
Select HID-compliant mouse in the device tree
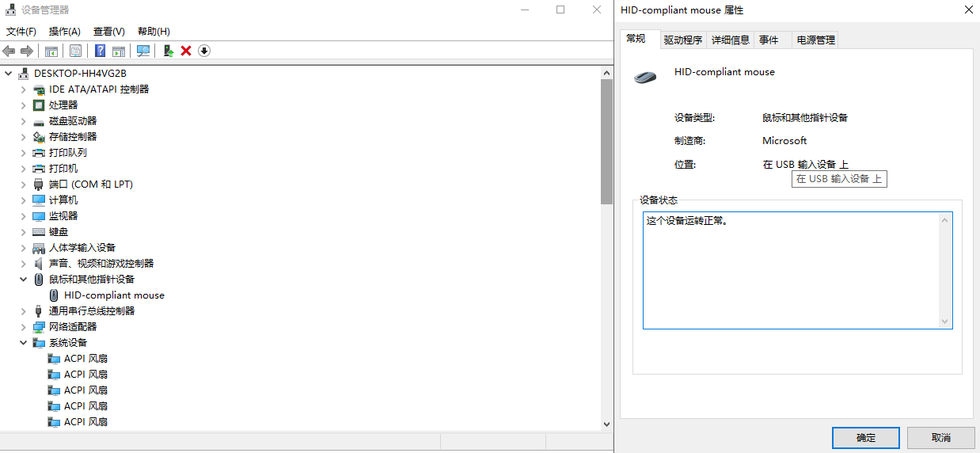coord(114,295)
